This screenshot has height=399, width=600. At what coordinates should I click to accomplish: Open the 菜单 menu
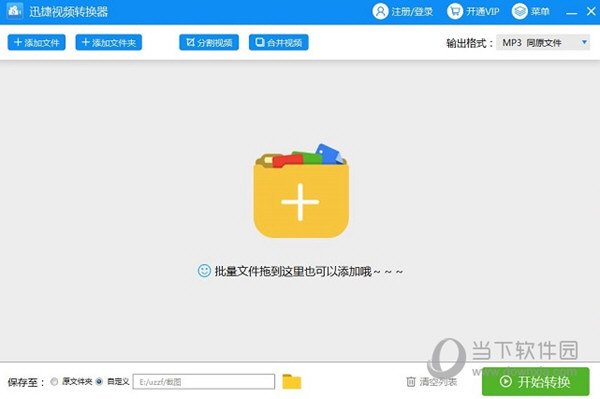[x=540, y=12]
